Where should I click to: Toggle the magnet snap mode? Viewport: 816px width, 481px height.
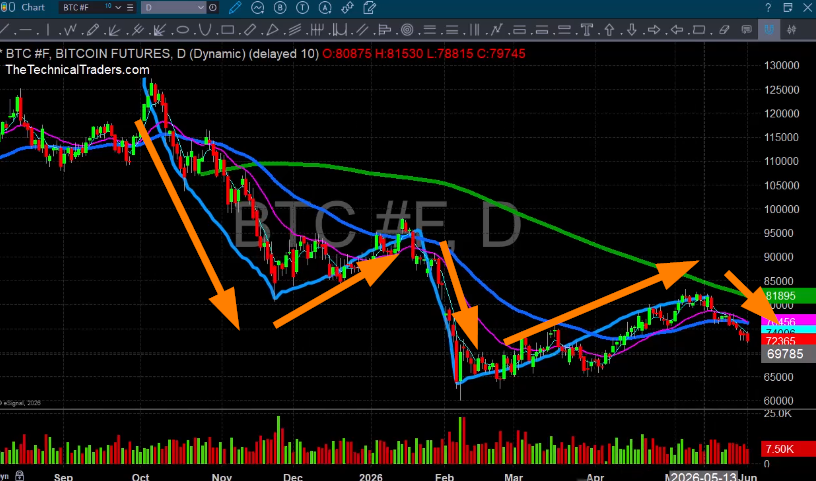pos(768,30)
